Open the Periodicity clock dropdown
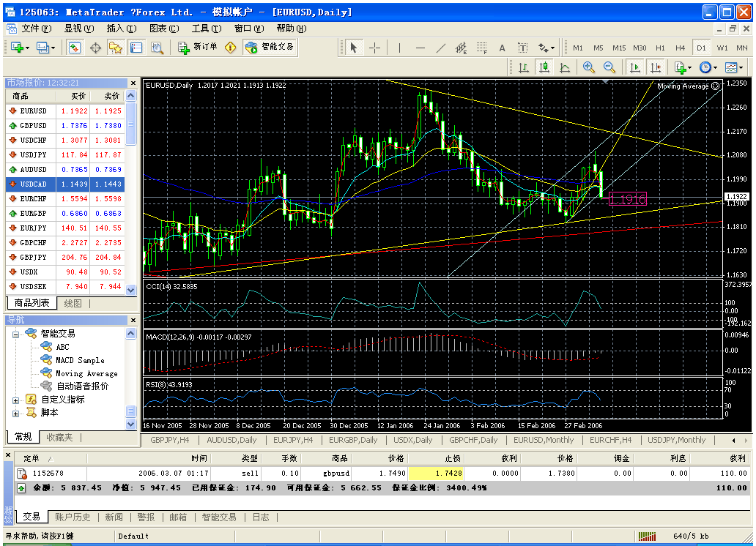 coord(708,67)
